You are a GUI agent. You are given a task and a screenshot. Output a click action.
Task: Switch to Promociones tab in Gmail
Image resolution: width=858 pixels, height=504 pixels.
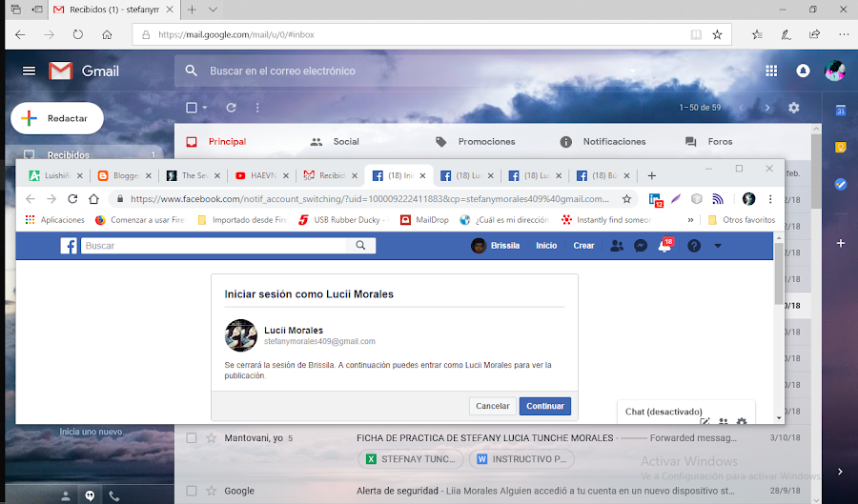point(475,142)
